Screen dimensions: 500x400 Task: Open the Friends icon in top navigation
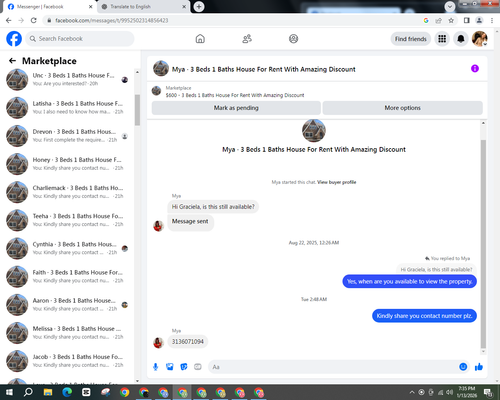point(247,39)
